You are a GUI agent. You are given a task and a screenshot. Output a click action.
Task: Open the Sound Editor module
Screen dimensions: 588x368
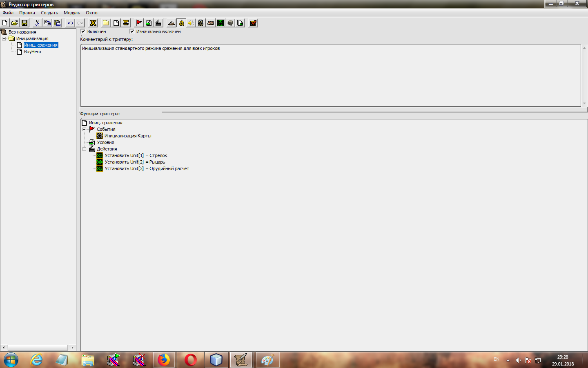(x=191, y=23)
